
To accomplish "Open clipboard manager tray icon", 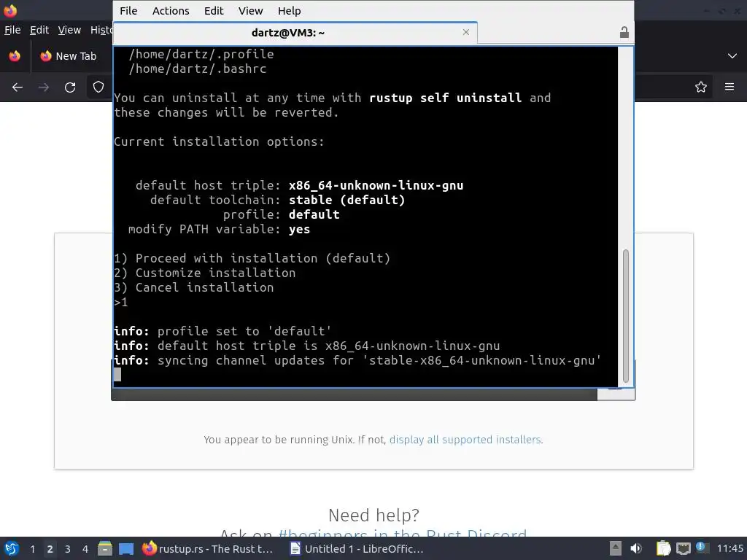I will click(663, 548).
